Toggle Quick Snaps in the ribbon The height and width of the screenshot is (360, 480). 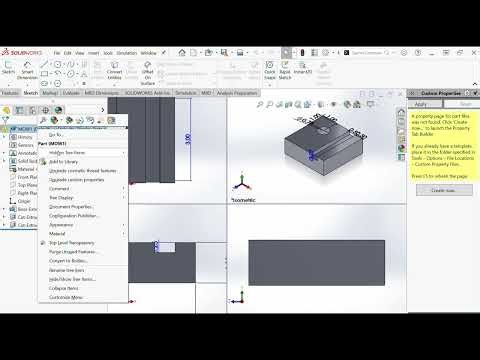270,70
